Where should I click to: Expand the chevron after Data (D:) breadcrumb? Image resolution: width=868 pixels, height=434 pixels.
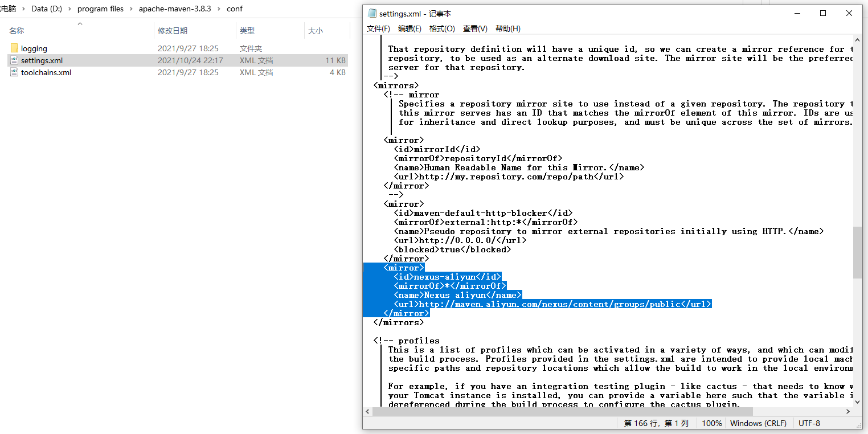(x=70, y=9)
